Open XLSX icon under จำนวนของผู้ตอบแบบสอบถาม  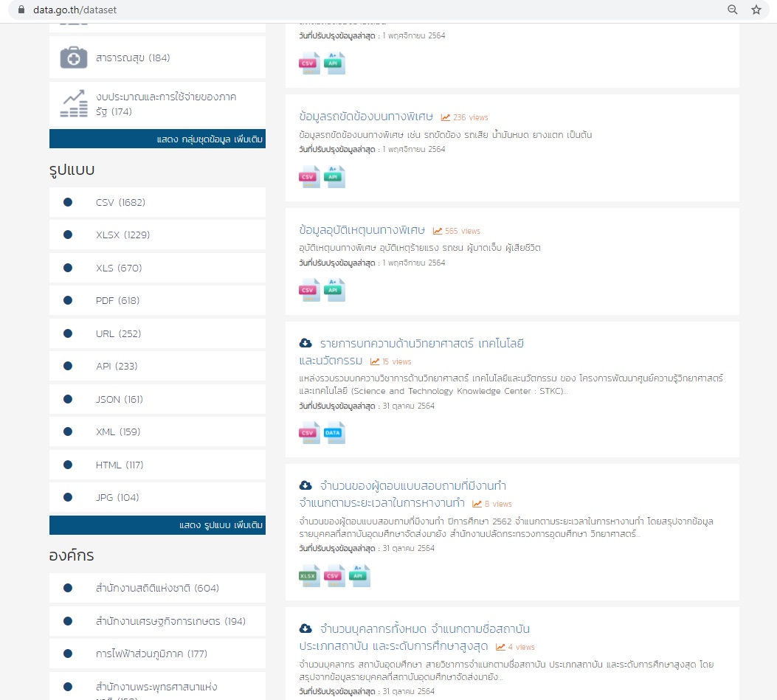[x=308, y=575]
